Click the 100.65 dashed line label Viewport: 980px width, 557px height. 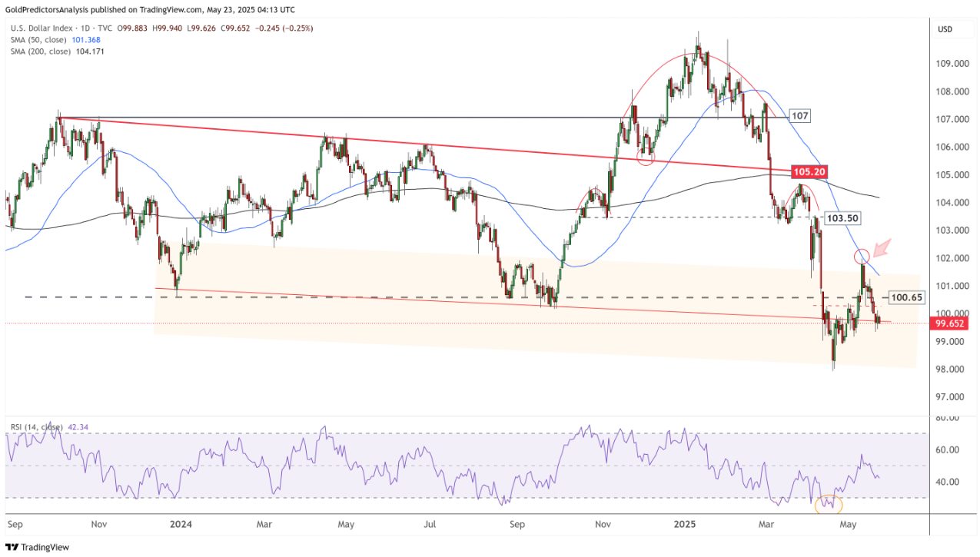[x=905, y=297]
